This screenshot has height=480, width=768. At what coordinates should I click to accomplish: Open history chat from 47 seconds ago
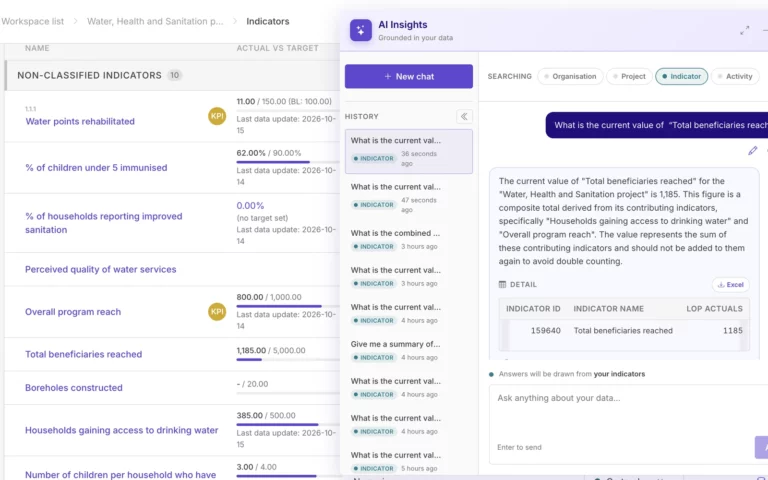(x=408, y=198)
